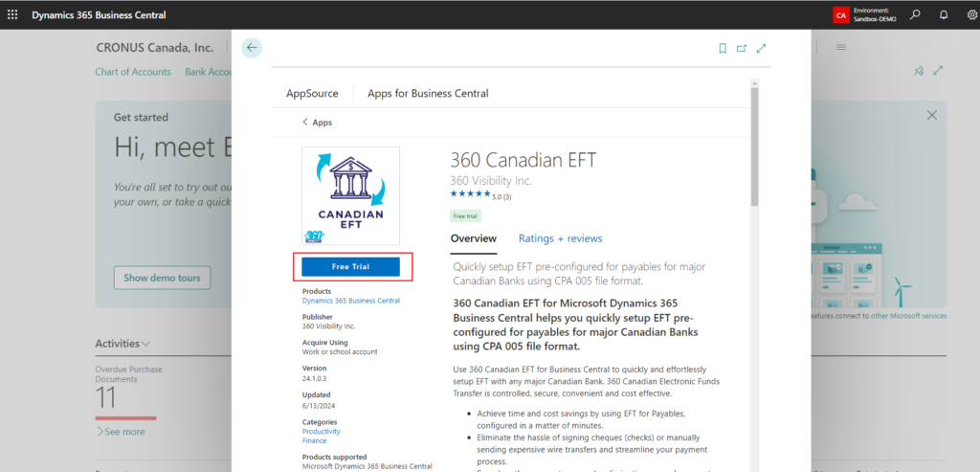Open the Productivity category link
Screen dimensions: 980x472
[322, 432]
